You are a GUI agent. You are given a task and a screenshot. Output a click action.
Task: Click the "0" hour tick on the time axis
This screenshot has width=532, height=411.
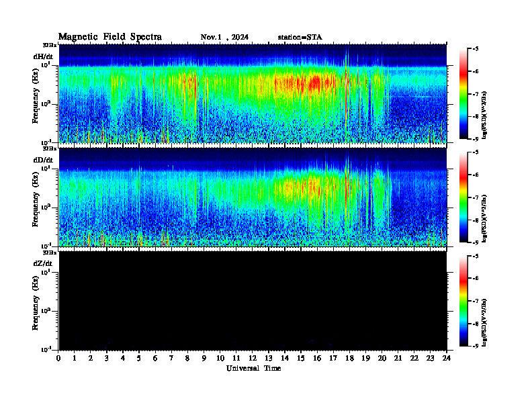coord(58,358)
